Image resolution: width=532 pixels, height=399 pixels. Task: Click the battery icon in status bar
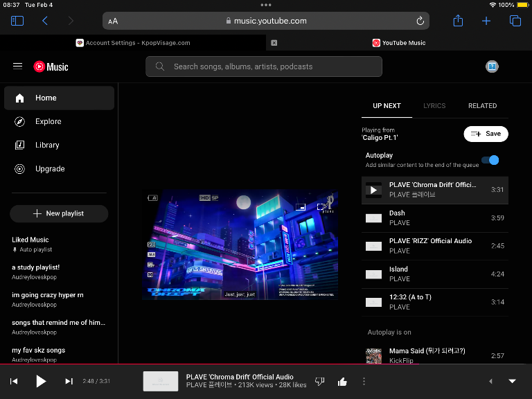(x=523, y=5)
